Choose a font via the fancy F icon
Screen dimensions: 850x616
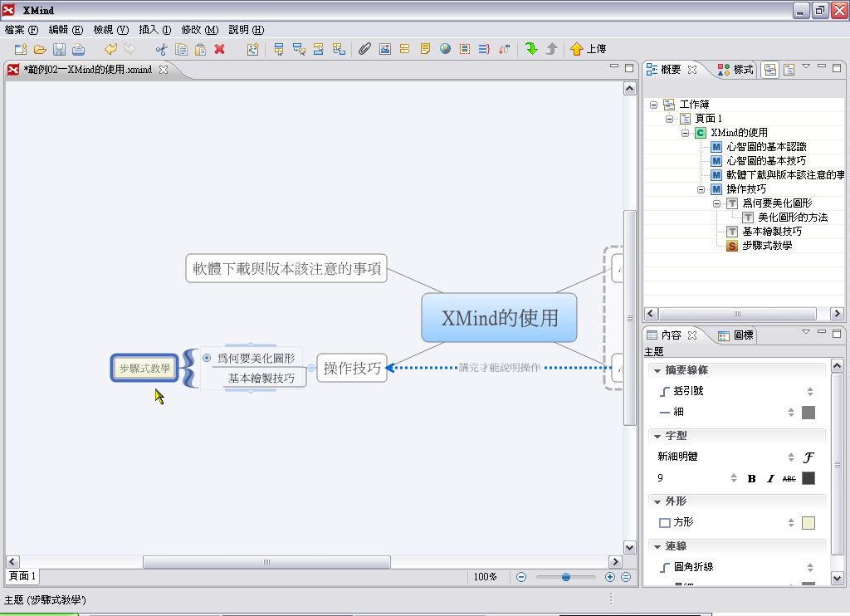pos(808,457)
